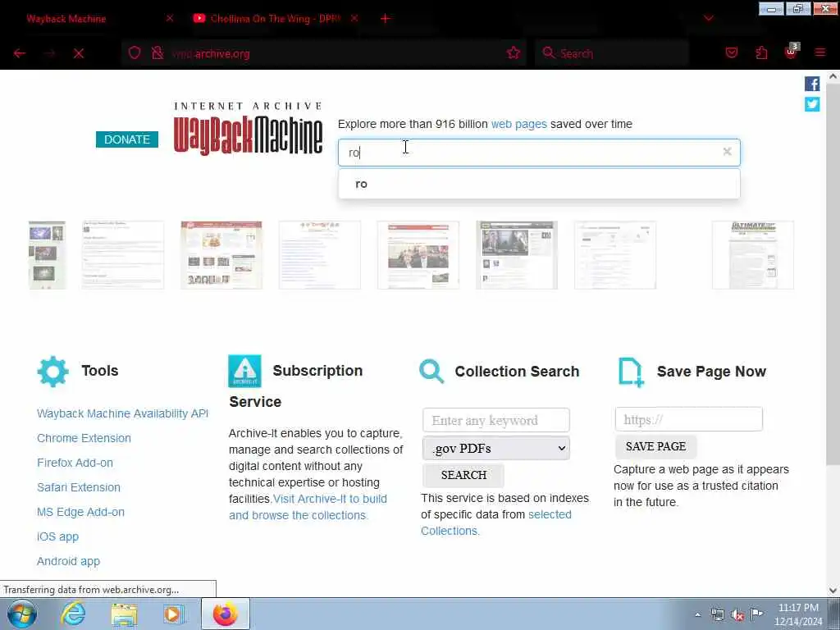Click the Tools gear icon

(x=53, y=372)
